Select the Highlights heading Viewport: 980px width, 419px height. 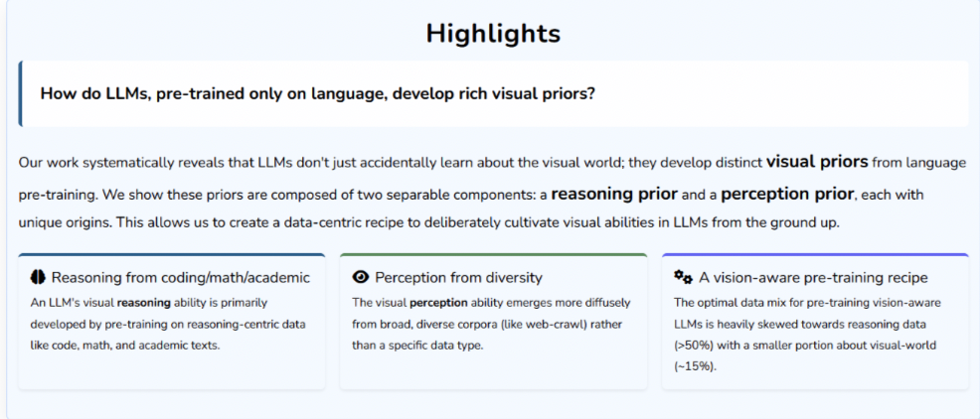pyautogui.click(x=493, y=33)
